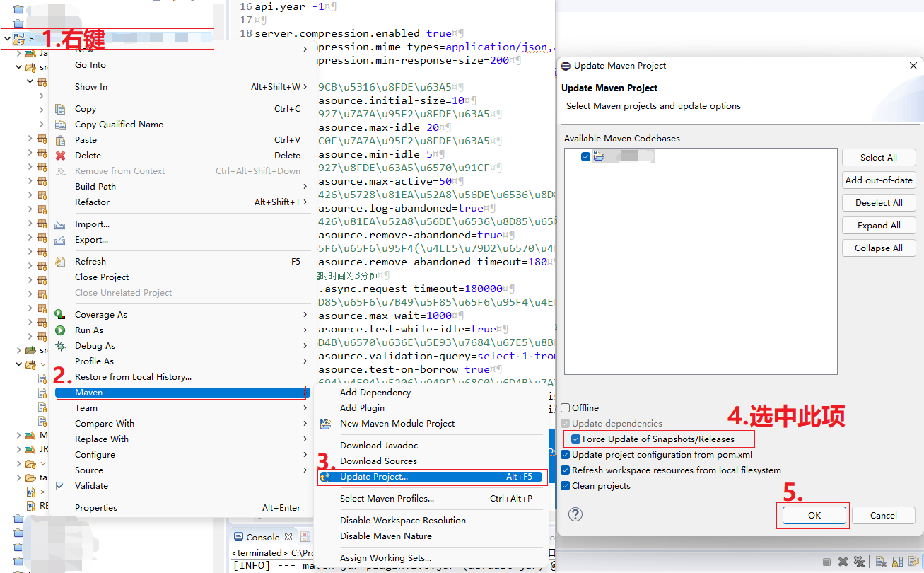Click the Paste icon in the context menu
This screenshot has height=573, width=924.
60,139
